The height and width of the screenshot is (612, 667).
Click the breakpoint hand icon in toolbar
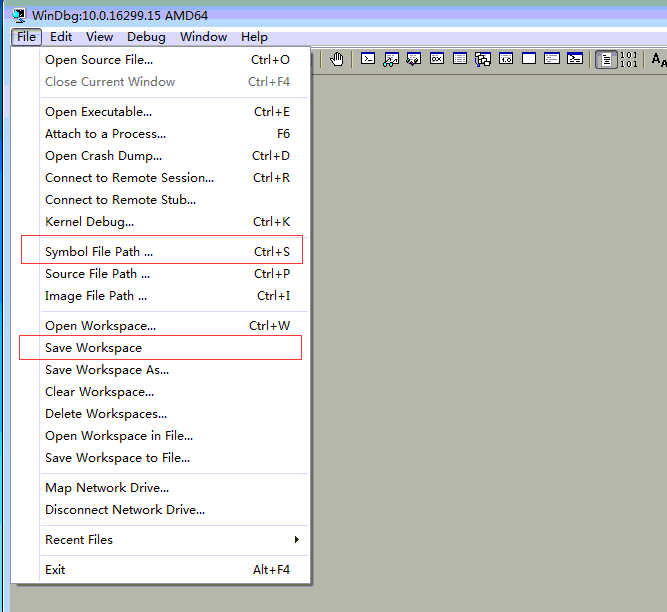click(337, 59)
